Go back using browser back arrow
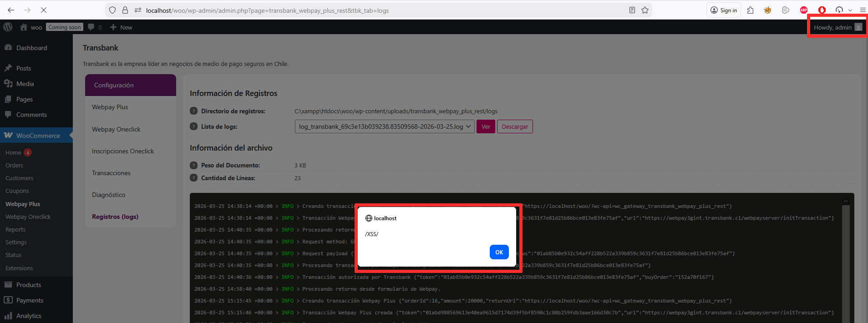The width and height of the screenshot is (868, 323). (x=11, y=10)
